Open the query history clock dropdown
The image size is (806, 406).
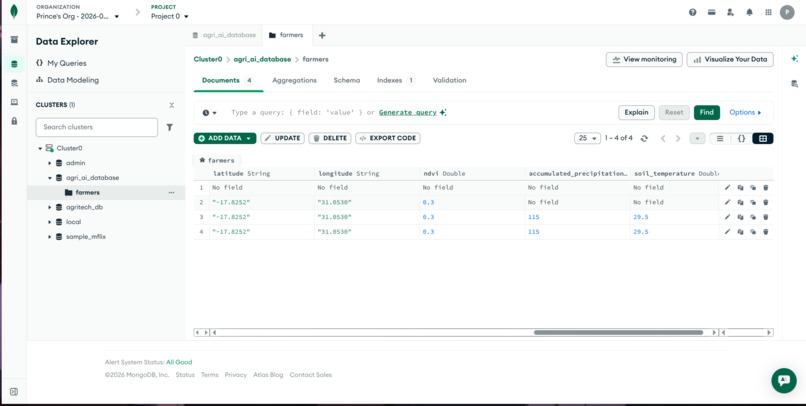pyautogui.click(x=209, y=113)
